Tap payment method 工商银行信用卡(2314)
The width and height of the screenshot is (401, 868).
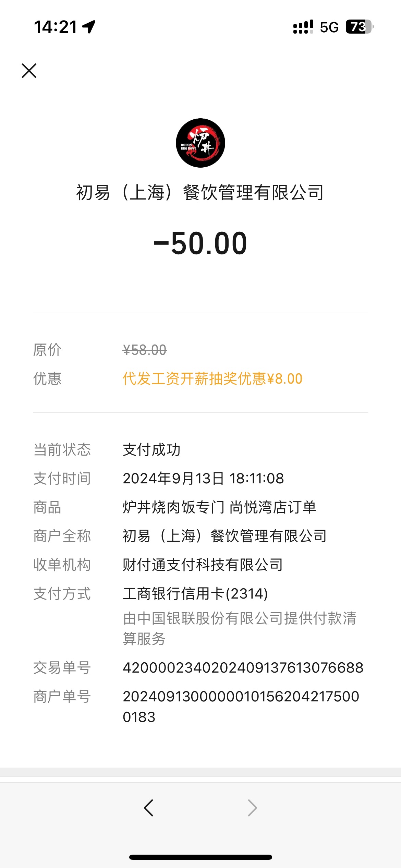point(195,593)
